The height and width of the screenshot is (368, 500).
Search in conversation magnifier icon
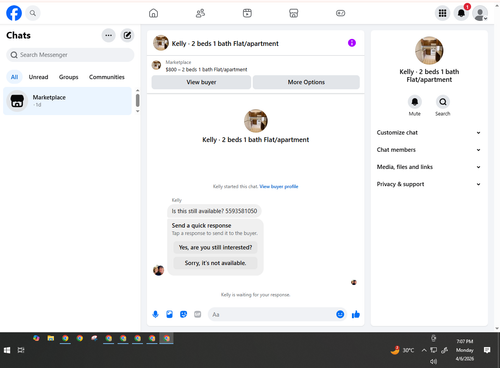(443, 102)
